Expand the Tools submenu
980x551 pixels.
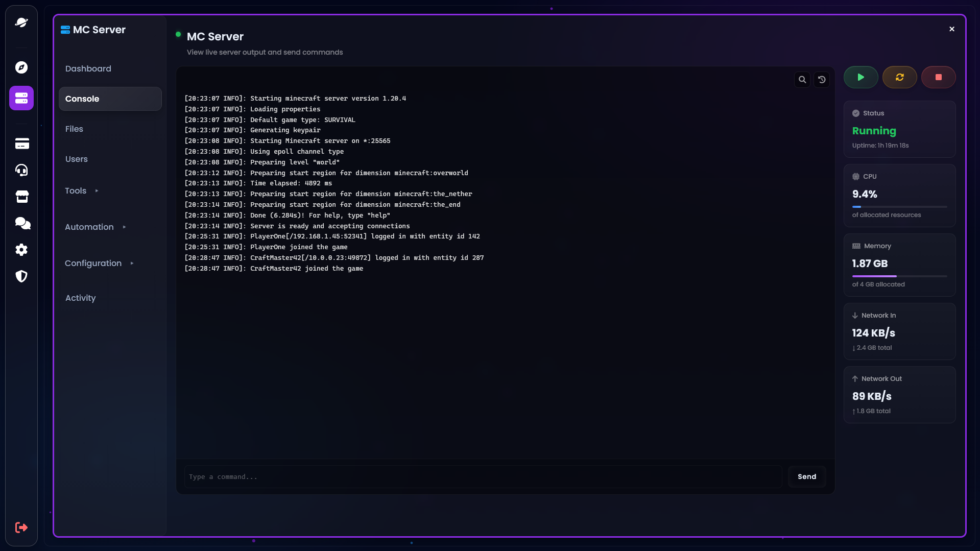[x=82, y=190]
